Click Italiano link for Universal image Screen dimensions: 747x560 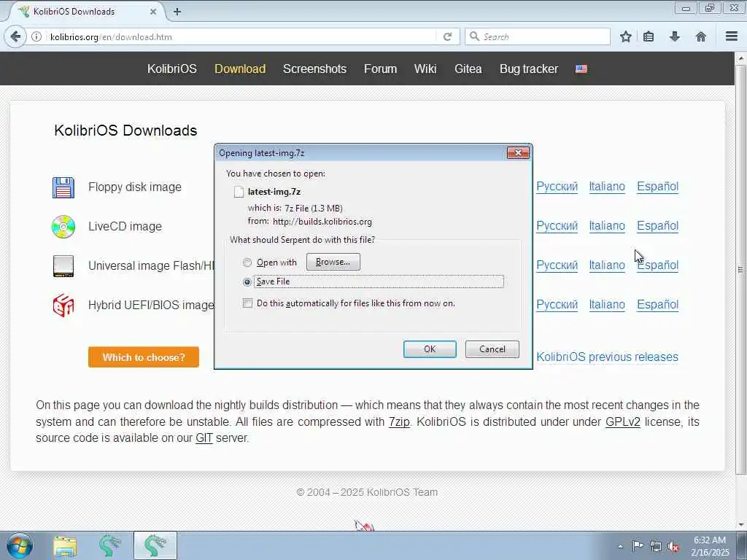[607, 265]
